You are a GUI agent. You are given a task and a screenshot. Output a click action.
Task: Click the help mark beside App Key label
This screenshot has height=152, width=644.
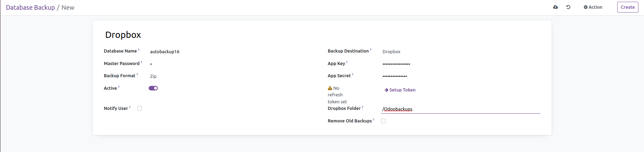click(347, 62)
